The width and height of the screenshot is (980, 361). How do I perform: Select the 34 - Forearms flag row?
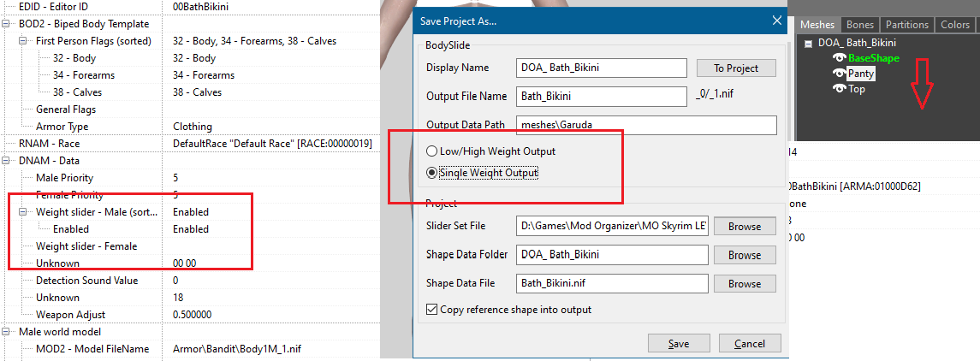coord(190,75)
